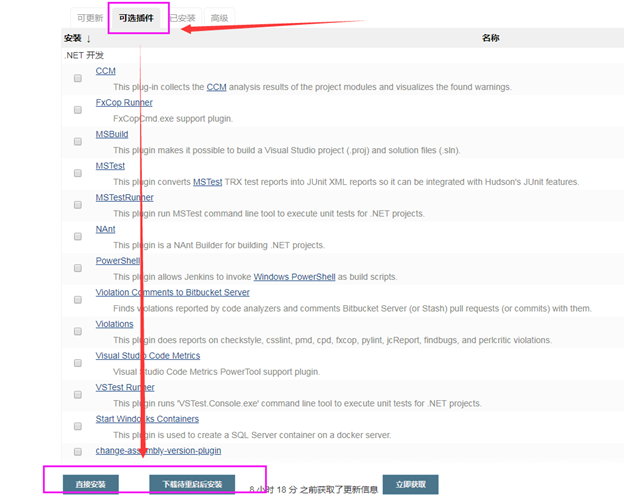Sort by the 名称 column header

(490, 38)
